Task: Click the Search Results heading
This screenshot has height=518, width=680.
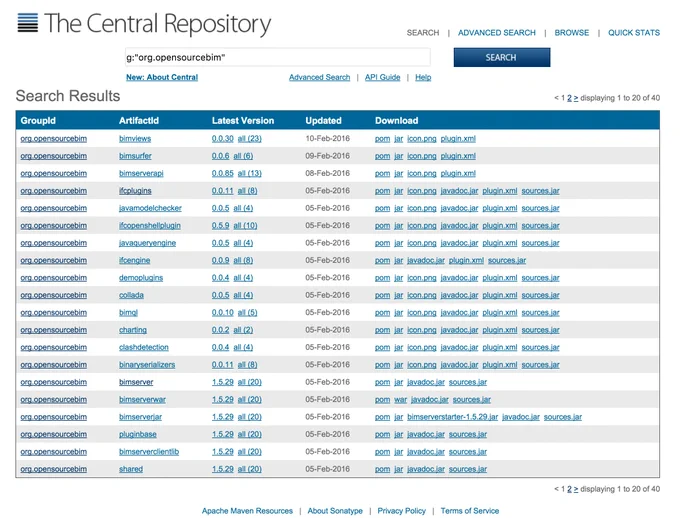Action: pos(68,96)
